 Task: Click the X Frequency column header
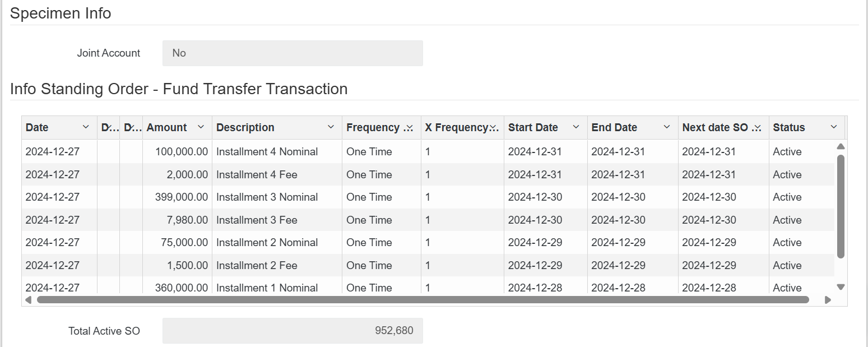[456, 127]
